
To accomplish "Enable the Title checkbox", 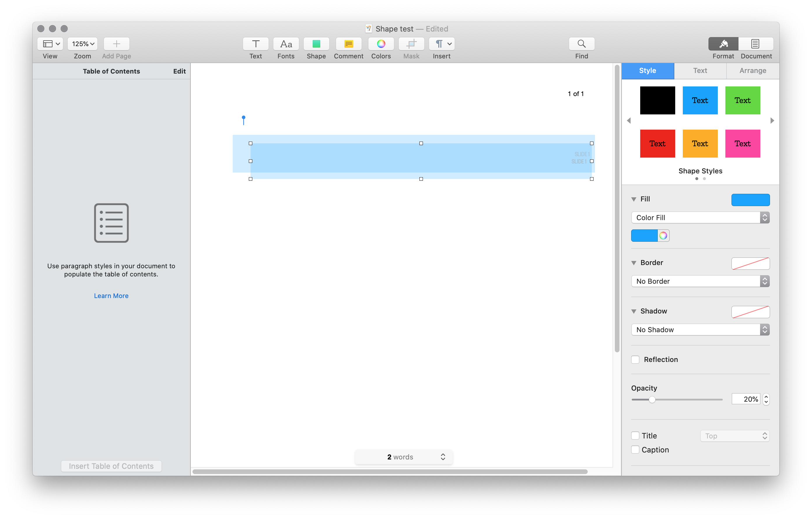I will pyautogui.click(x=636, y=435).
